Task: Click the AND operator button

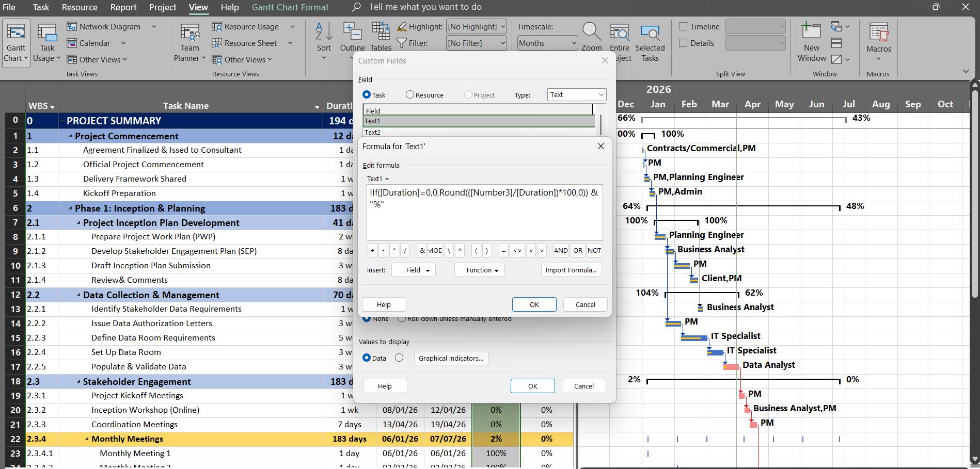Action: pos(561,250)
